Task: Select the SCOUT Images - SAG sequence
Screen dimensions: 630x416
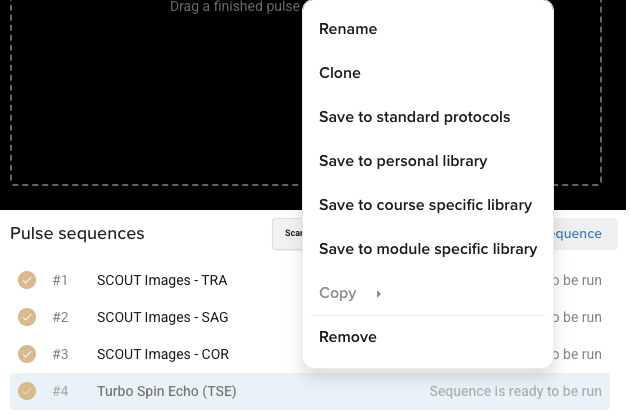Action: (x=162, y=317)
